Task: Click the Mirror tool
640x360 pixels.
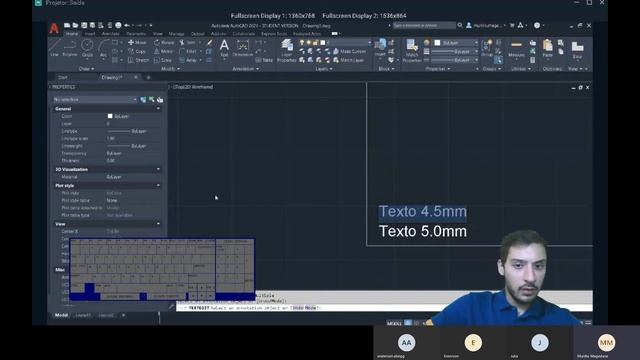Action: point(163,51)
